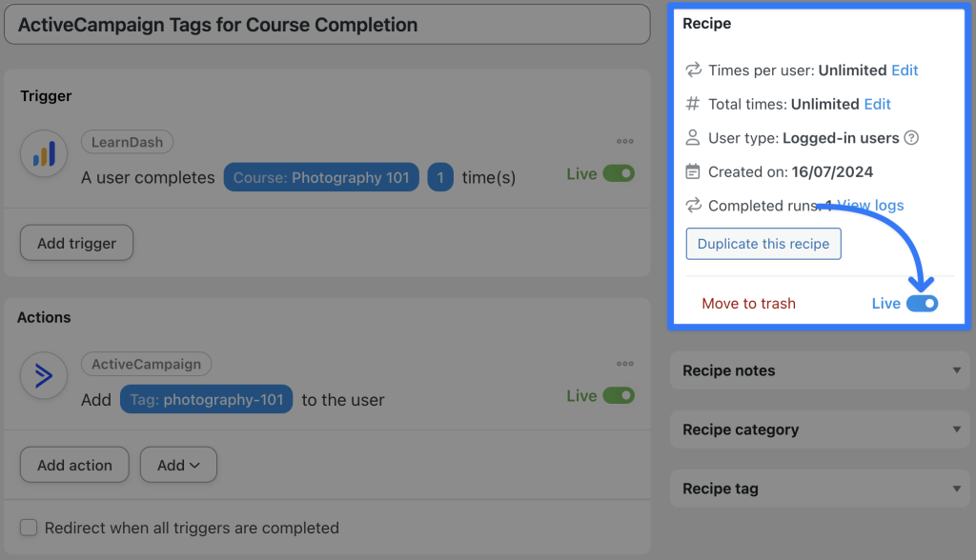Click Duplicate this recipe
The width and height of the screenshot is (976, 560).
tap(762, 244)
